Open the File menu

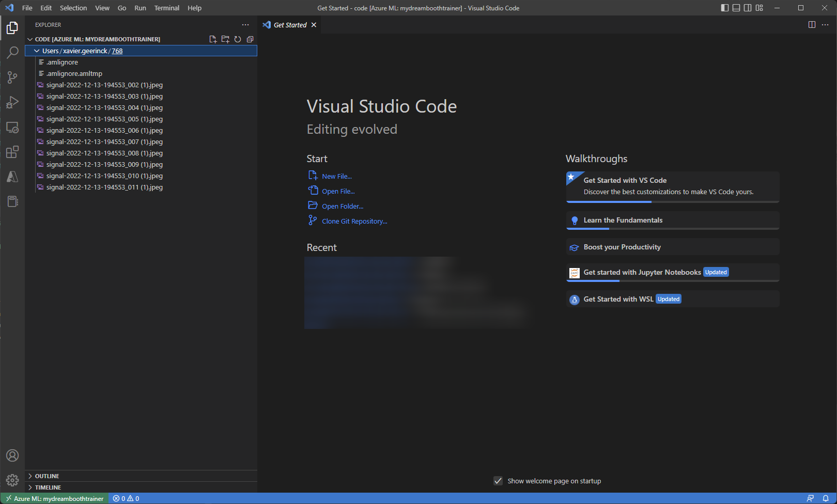pos(27,8)
